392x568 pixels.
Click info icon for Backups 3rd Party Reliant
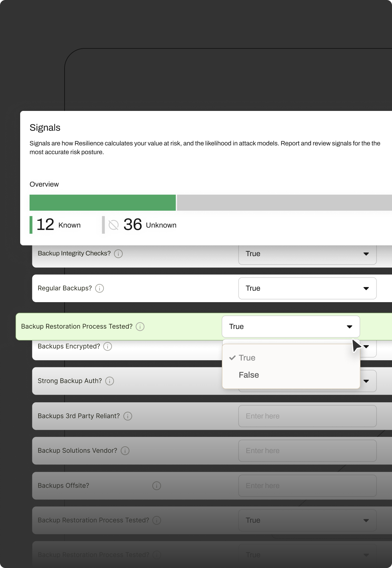128,416
